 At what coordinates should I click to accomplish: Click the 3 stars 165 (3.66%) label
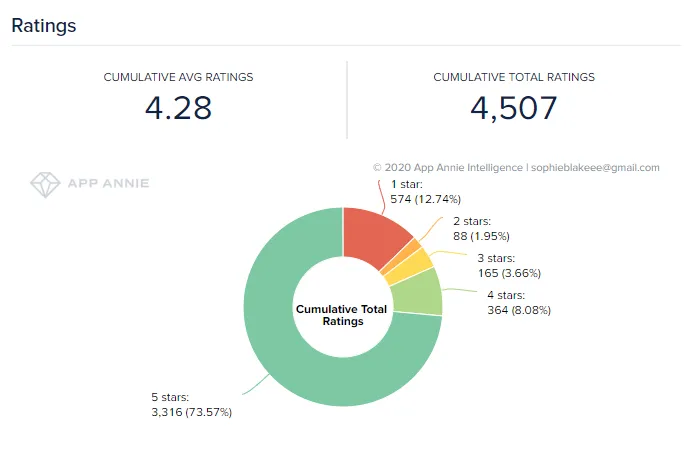[x=509, y=266]
